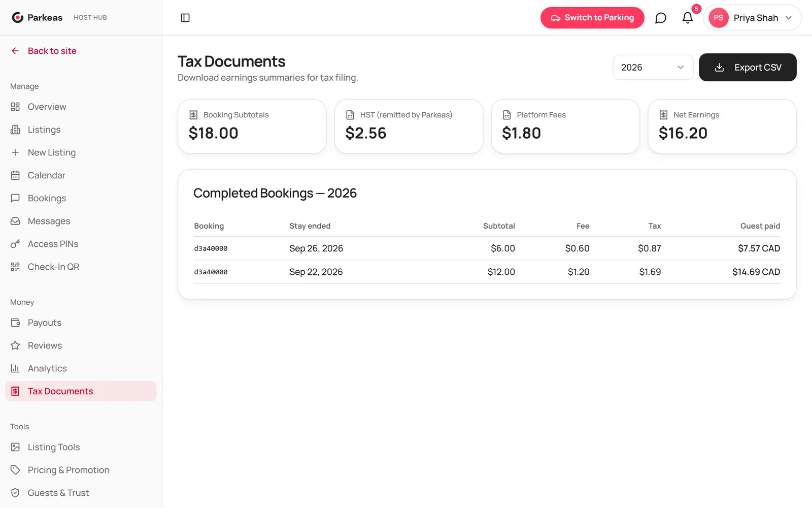
Task: Click the Listings building icon
Action: [x=15, y=130]
